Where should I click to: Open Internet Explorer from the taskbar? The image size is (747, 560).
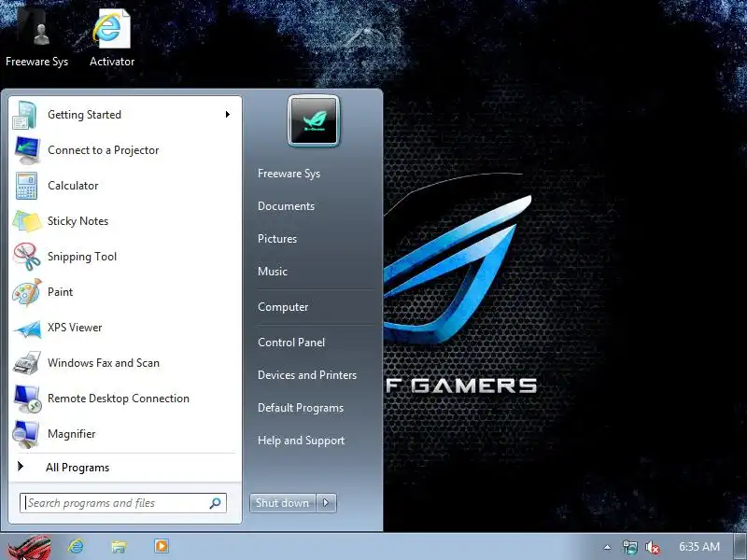click(x=76, y=546)
